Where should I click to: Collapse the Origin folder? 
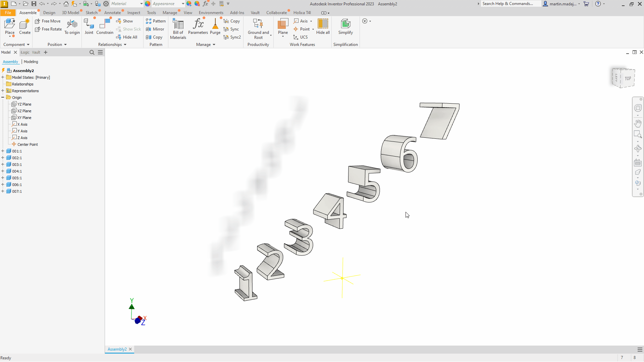(3, 98)
